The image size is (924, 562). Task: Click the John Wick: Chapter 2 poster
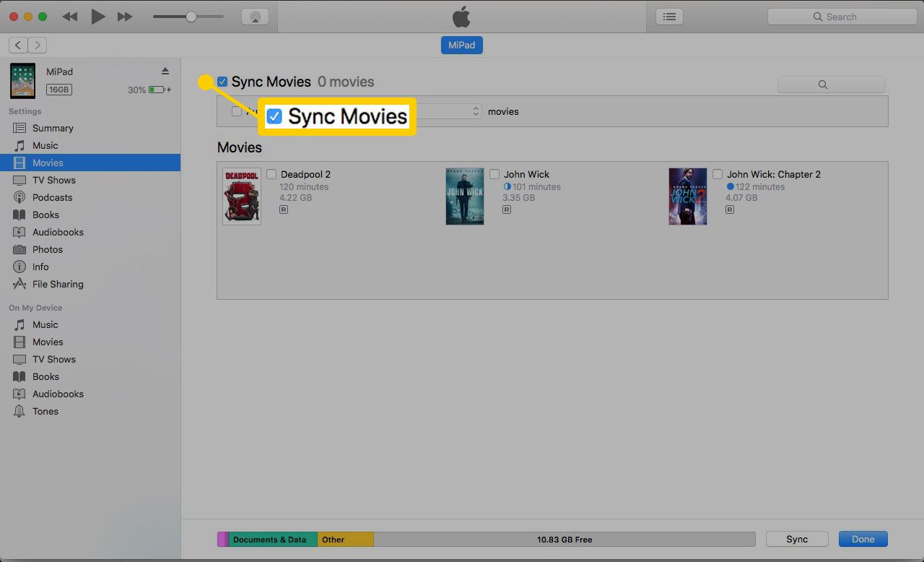coord(688,196)
